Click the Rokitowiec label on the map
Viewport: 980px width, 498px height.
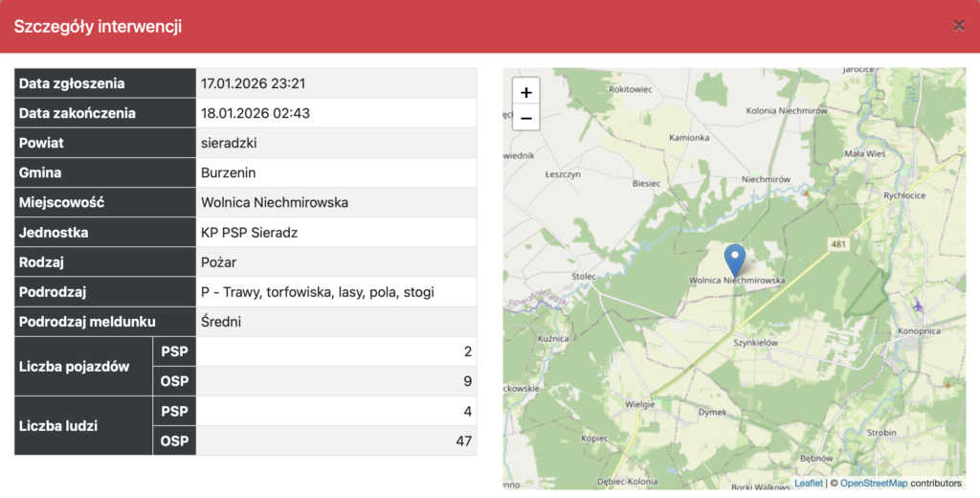pos(630,88)
